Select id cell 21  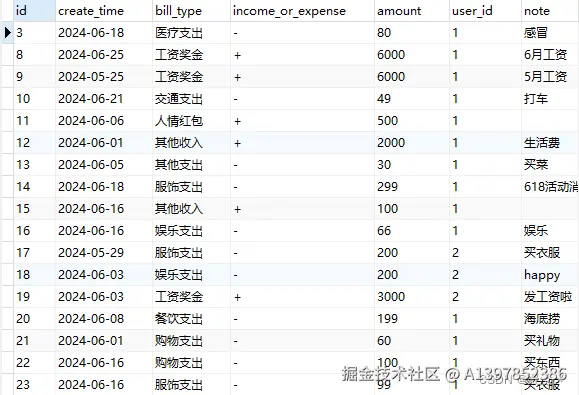pos(34,340)
